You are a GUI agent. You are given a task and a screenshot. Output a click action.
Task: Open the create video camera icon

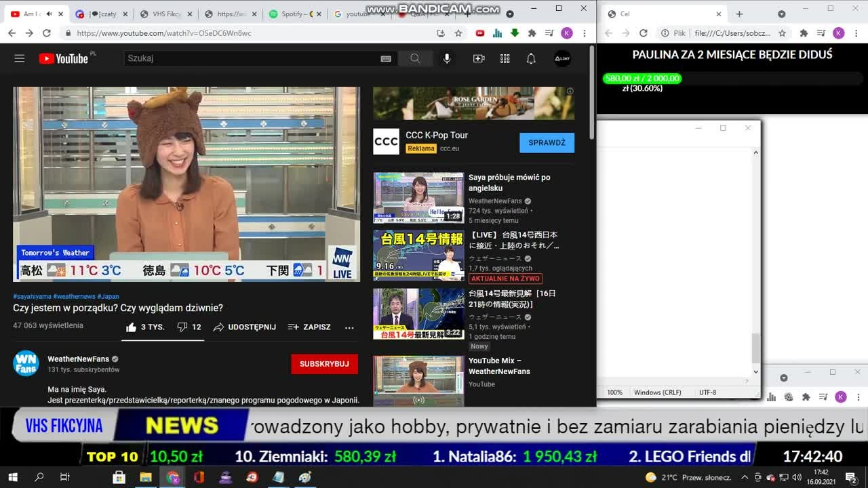pos(479,58)
